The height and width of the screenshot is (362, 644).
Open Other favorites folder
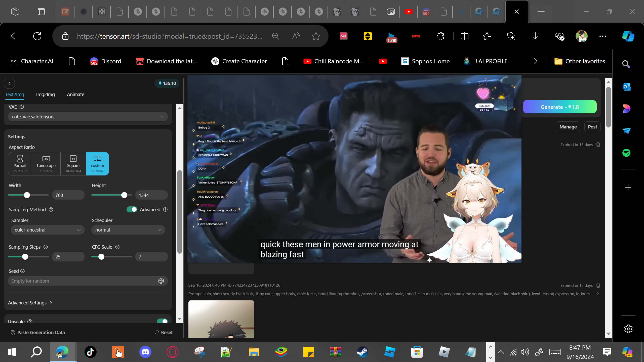pyautogui.click(x=580, y=61)
